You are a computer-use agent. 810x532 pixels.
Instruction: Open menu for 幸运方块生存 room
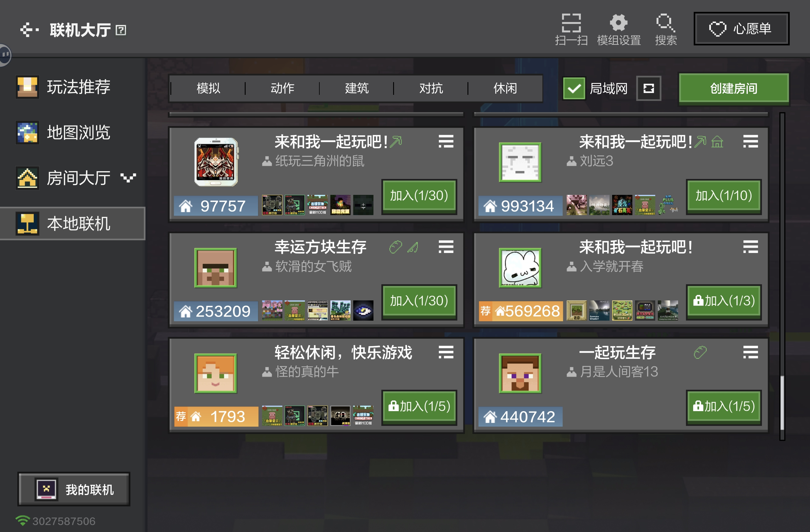click(x=446, y=247)
